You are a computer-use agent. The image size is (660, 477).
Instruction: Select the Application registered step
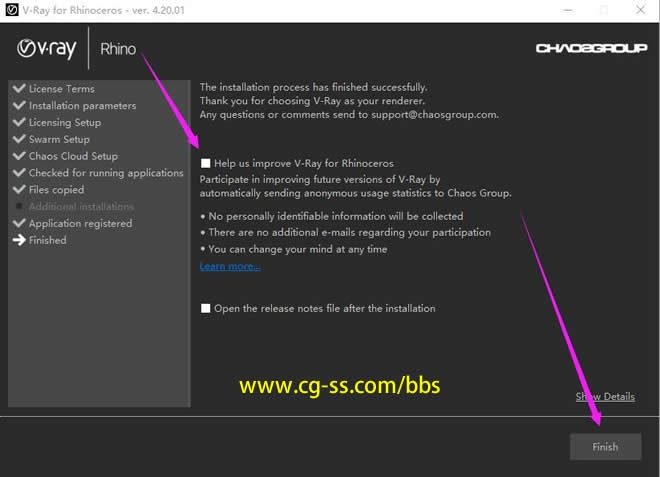click(80, 224)
